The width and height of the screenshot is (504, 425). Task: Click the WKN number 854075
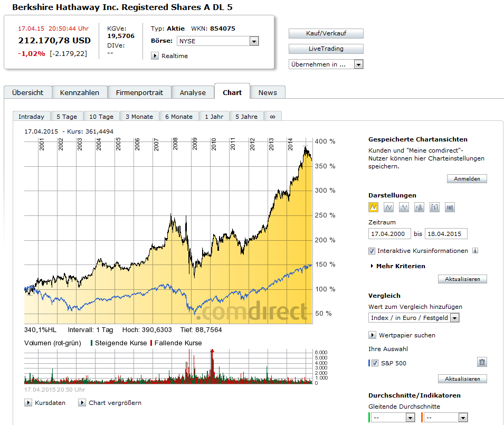click(222, 29)
